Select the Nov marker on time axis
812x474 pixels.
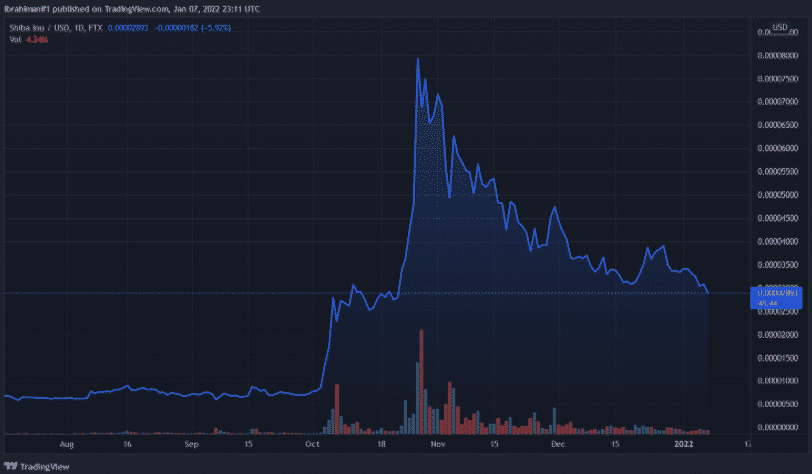(436, 440)
